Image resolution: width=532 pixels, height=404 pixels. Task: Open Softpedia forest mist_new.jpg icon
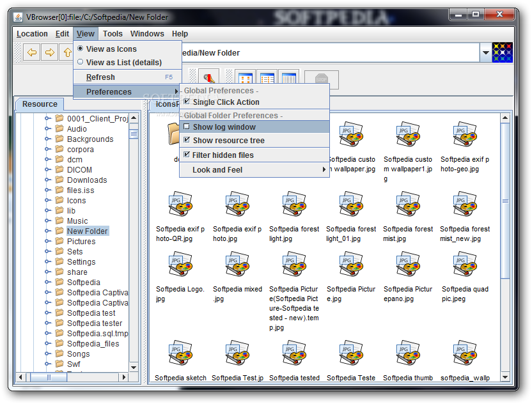(465, 205)
